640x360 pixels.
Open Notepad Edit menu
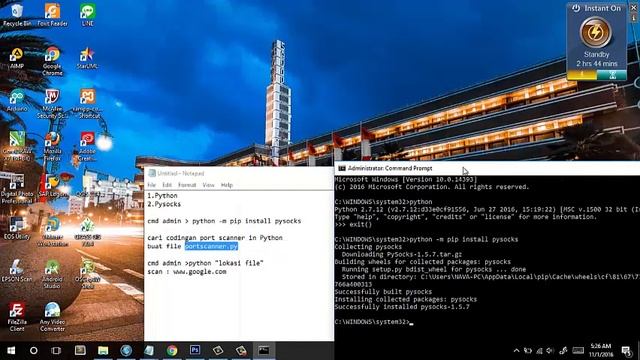(167, 185)
